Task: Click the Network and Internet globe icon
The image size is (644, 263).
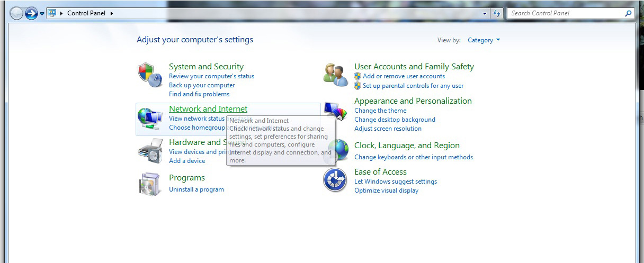Action: pyautogui.click(x=150, y=119)
